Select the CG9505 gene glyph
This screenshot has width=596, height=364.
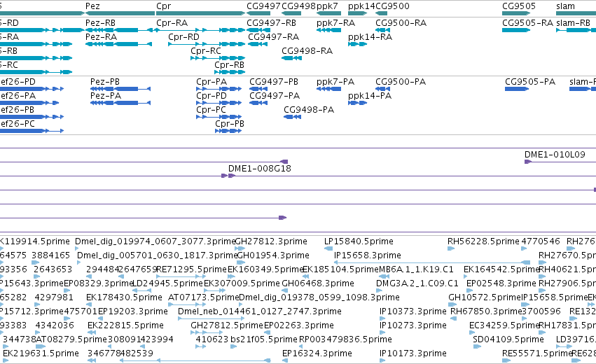516,13
